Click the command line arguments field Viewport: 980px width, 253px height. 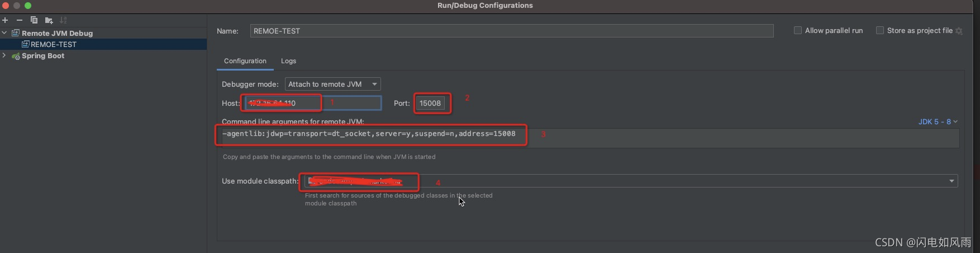tap(589, 138)
